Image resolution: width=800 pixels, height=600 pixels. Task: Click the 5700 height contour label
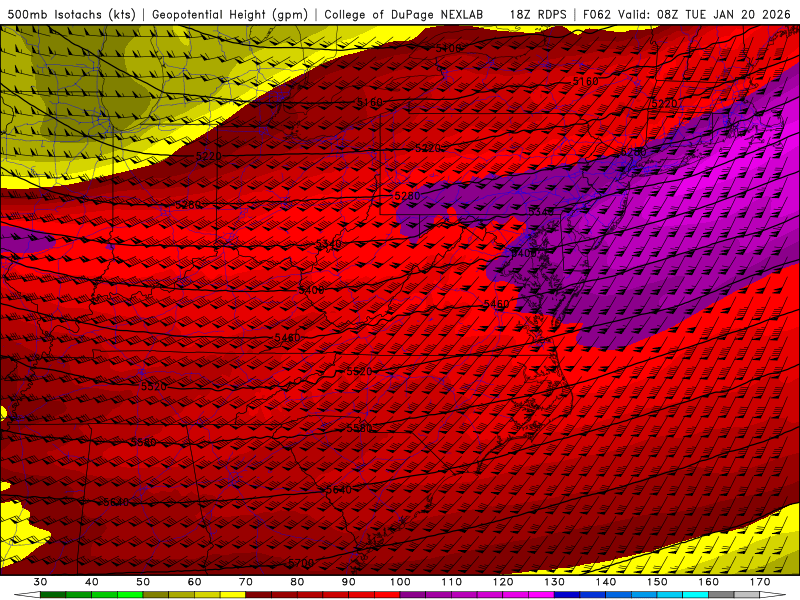(x=301, y=563)
